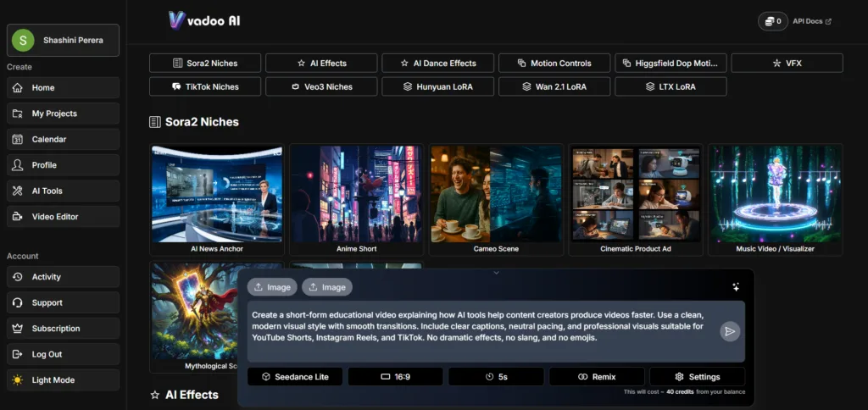This screenshot has height=410, width=868.
Task: Open the 5s duration selector
Action: pos(497,377)
